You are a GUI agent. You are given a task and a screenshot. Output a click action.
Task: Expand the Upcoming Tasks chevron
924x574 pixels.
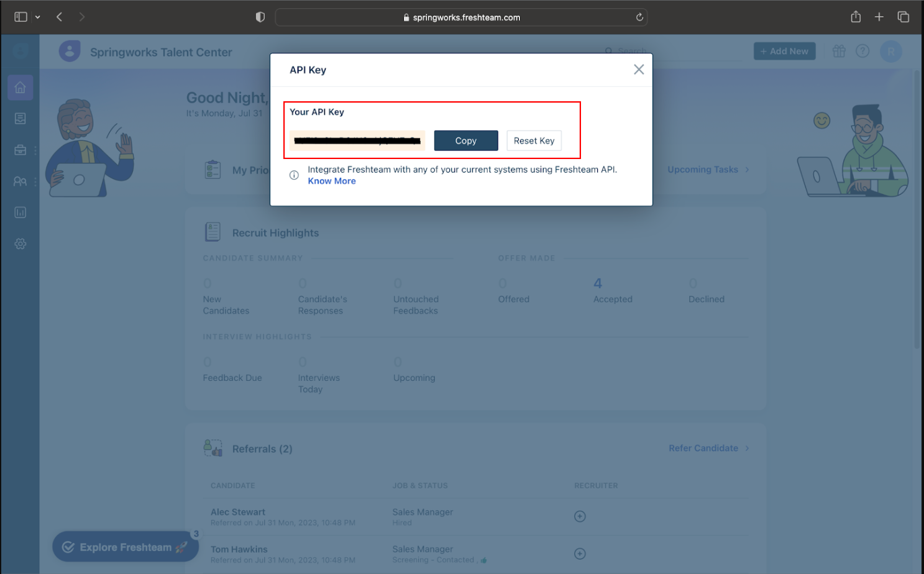pyautogui.click(x=747, y=170)
